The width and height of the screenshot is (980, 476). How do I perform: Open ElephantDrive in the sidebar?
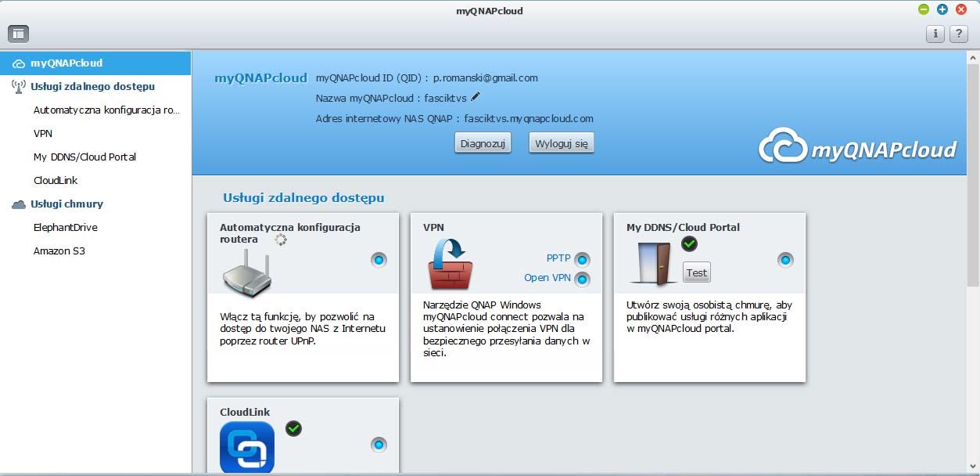(x=66, y=228)
